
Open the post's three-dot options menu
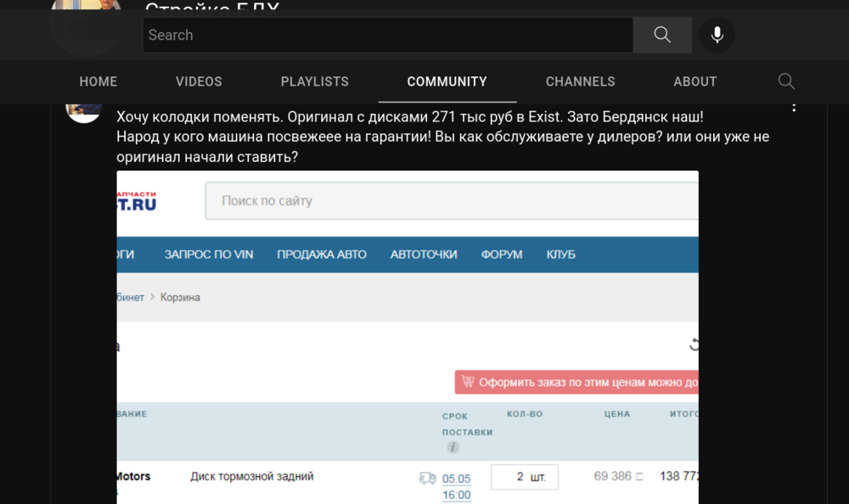(x=794, y=107)
